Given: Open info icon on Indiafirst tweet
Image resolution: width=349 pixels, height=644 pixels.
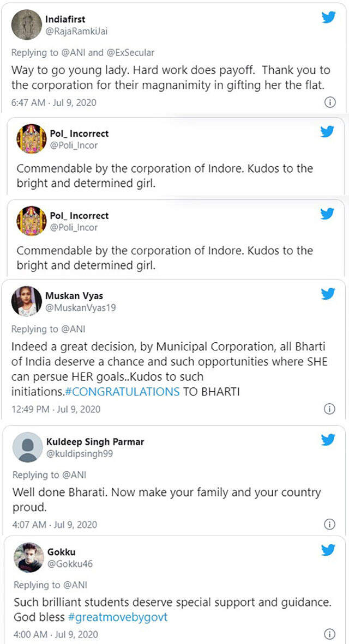Looking at the screenshot, I should pos(329,102).
